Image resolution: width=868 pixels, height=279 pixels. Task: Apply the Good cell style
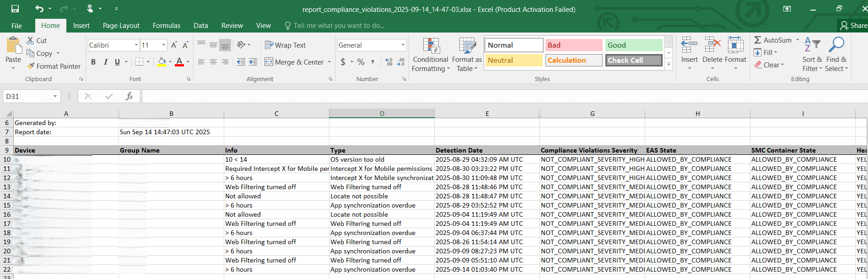point(634,45)
